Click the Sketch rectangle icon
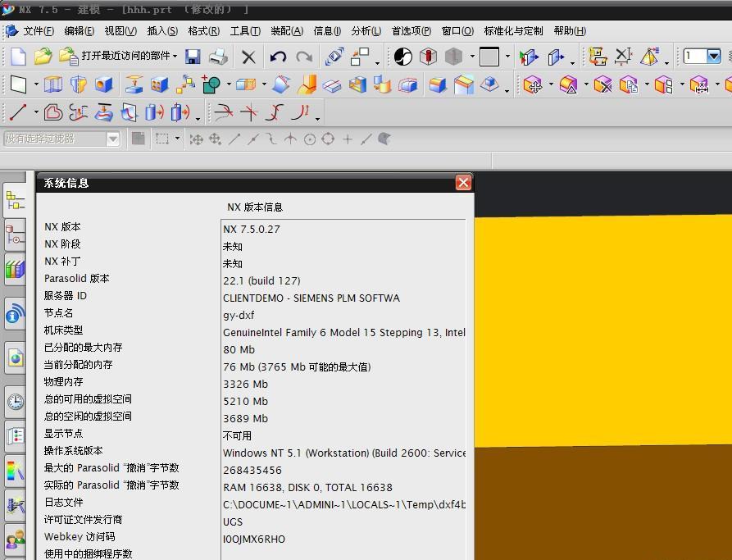The height and width of the screenshot is (560, 732). [19, 85]
